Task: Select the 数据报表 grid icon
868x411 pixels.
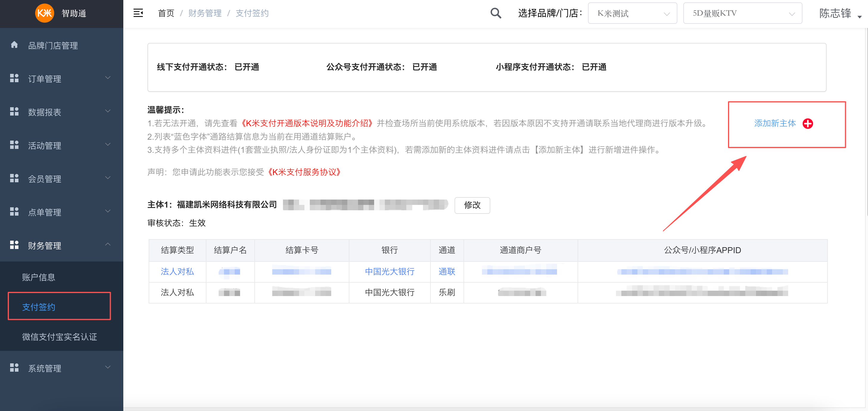Action: tap(14, 111)
